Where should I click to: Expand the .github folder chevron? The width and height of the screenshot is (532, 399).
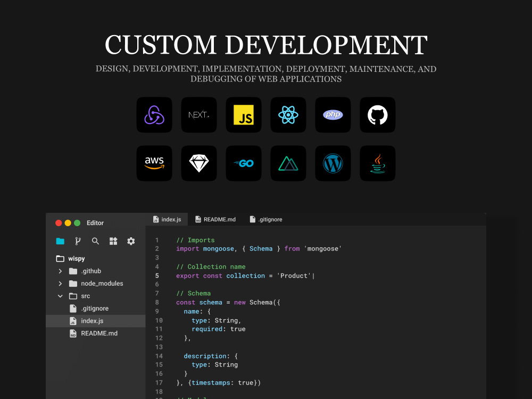click(60, 271)
